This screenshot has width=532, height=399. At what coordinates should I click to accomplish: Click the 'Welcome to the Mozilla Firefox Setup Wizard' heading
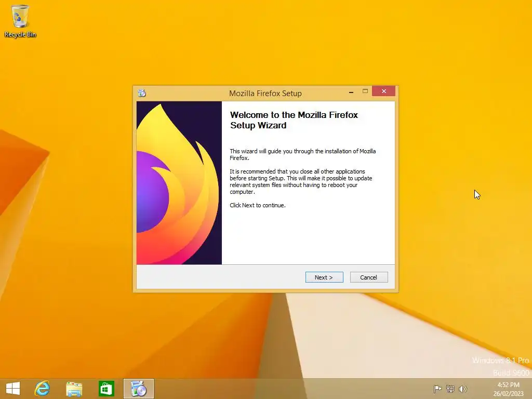[294, 120]
